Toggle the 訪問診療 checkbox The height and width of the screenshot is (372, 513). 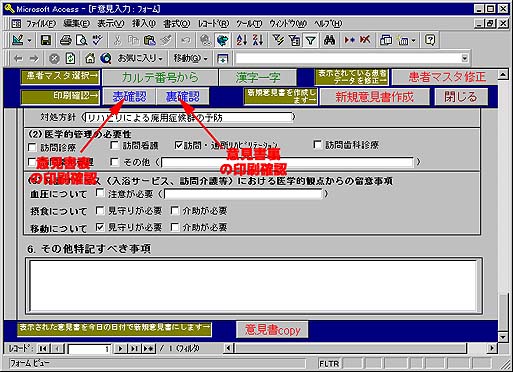pyautogui.click(x=32, y=147)
